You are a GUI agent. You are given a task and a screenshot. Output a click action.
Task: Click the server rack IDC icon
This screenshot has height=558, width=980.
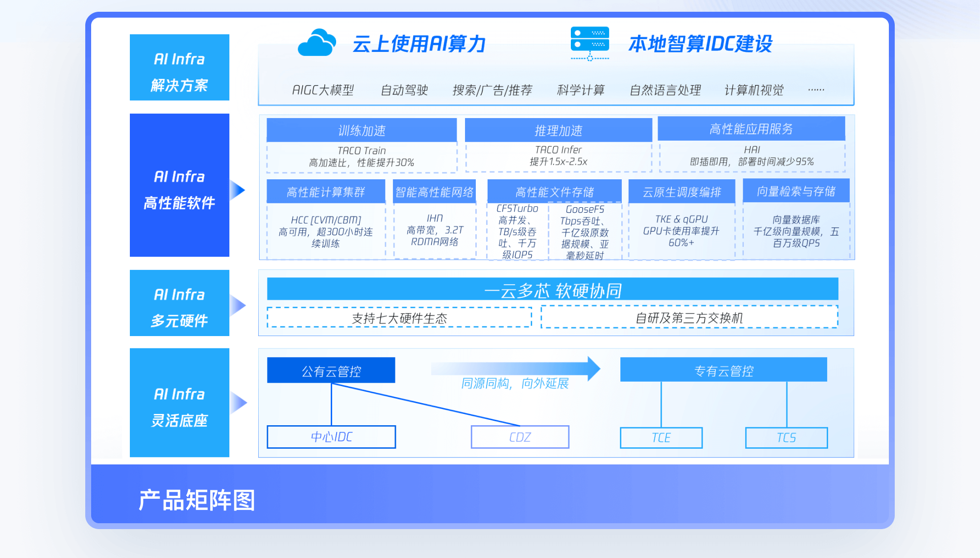590,44
